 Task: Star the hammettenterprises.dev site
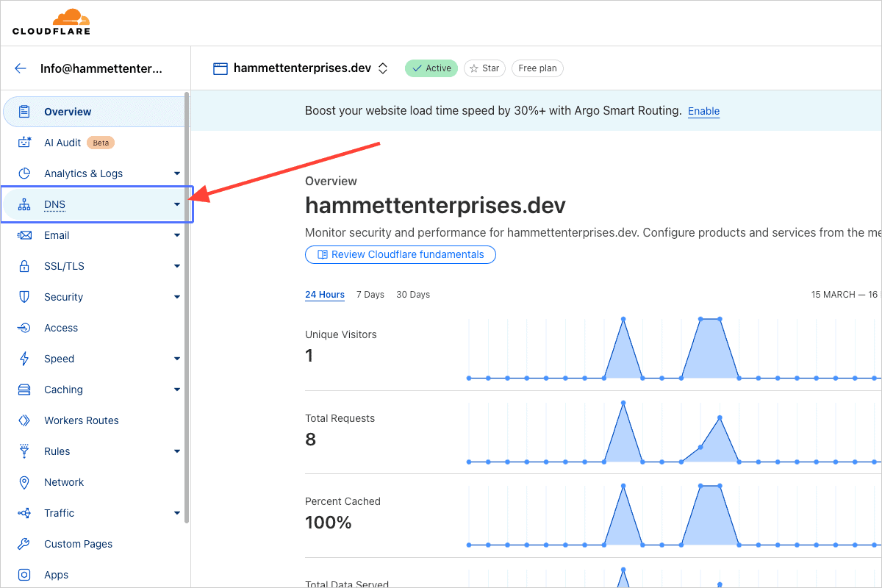pos(484,68)
